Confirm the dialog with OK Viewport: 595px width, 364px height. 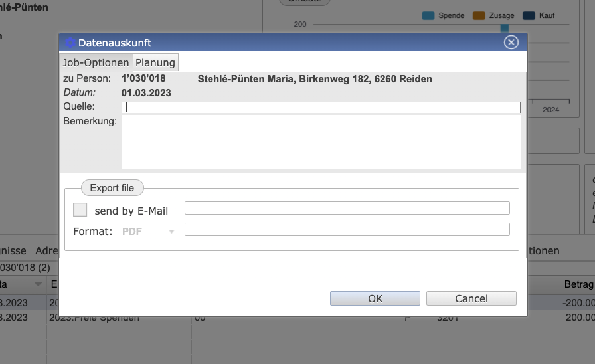[x=375, y=298]
